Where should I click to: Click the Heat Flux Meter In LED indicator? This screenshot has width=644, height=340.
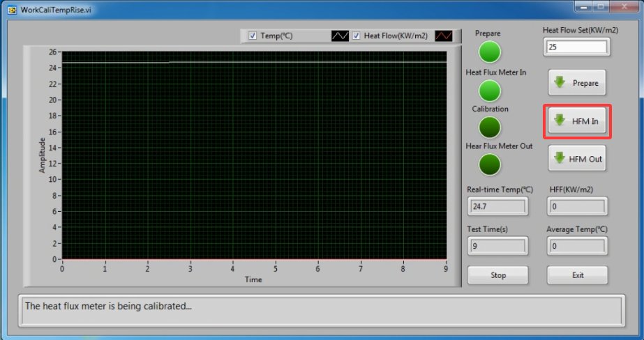(490, 91)
